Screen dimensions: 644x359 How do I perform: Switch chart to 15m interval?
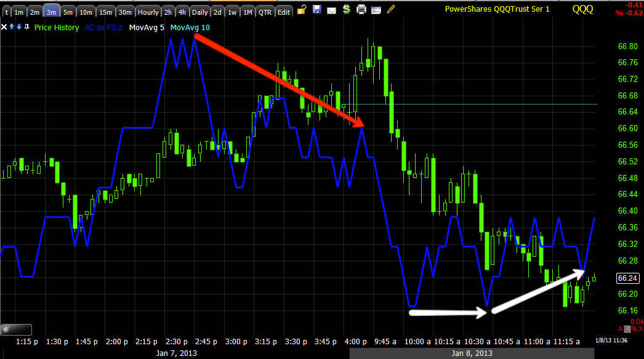(105, 12)
